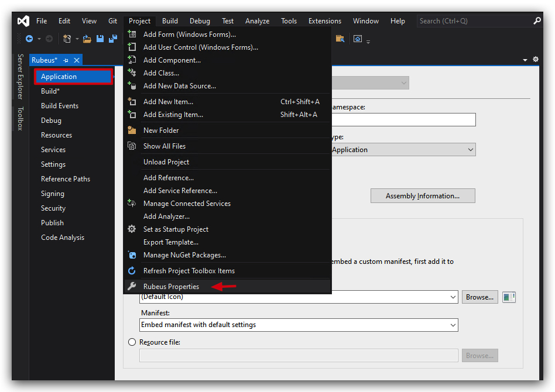Click the New Project toolbar icon
Screen dimensions: 555x392
coord(67,39)
